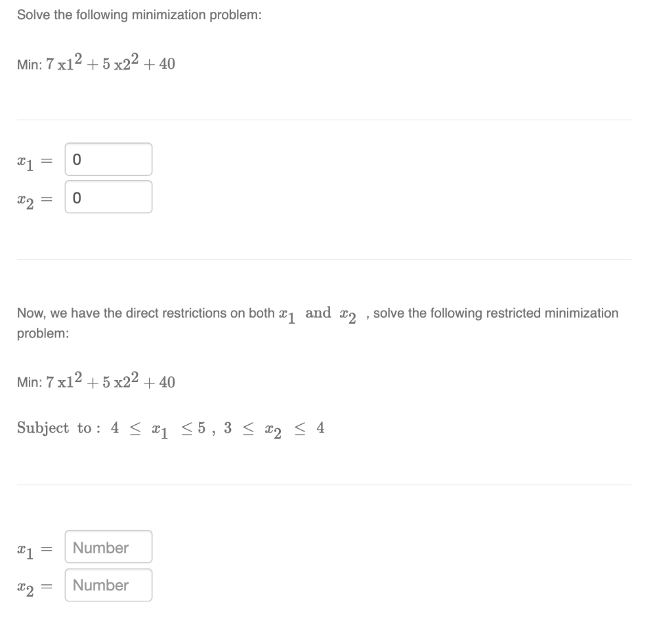Click the Number placeholder text for x1
This screenshot has height=631, width=672.
(x=100, y=547)
